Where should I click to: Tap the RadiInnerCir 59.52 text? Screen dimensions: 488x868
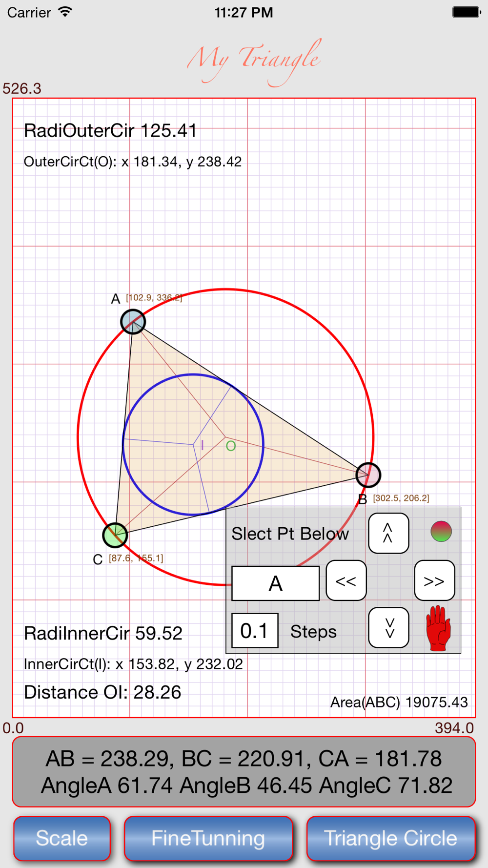(103, 633)
